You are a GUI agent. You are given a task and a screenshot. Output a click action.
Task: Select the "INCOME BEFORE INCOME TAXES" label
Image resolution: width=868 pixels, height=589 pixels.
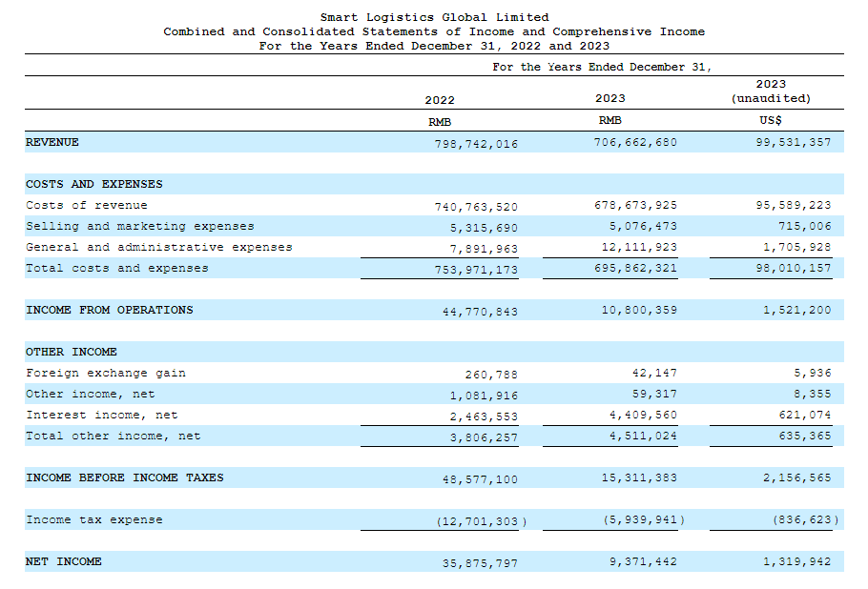pyautogui.click(x=125, y=477)
